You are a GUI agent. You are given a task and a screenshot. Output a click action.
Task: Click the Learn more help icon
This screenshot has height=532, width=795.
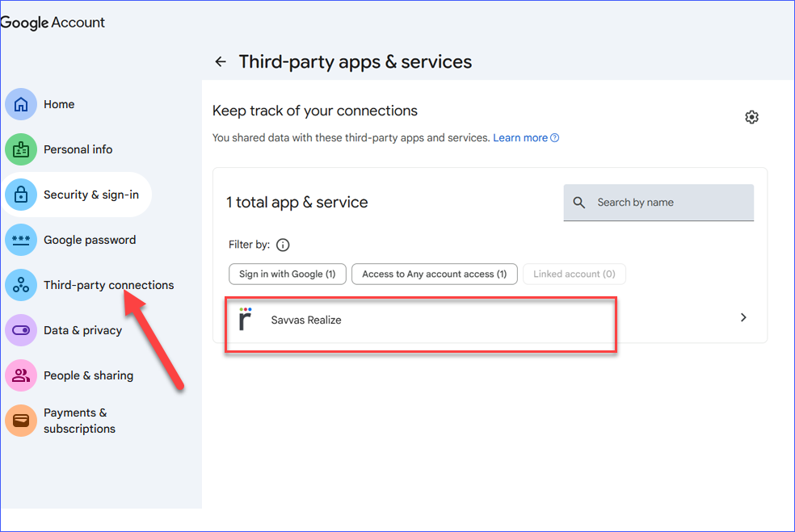555,138
